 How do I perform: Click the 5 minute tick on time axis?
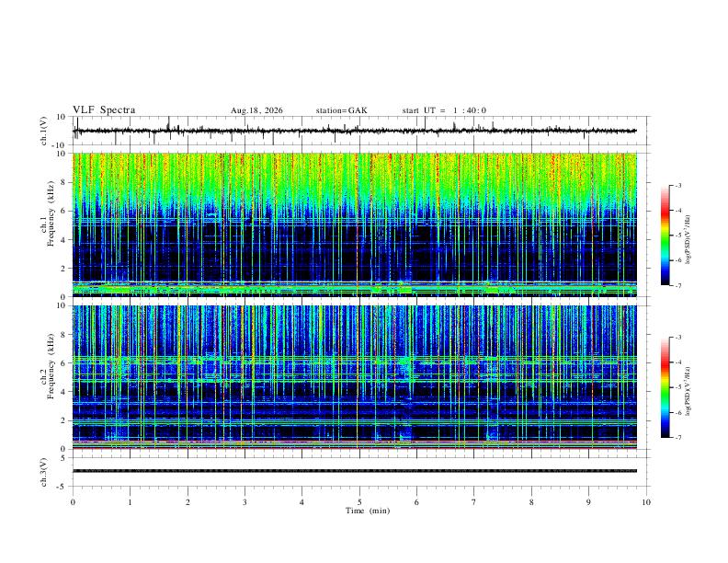359,502
